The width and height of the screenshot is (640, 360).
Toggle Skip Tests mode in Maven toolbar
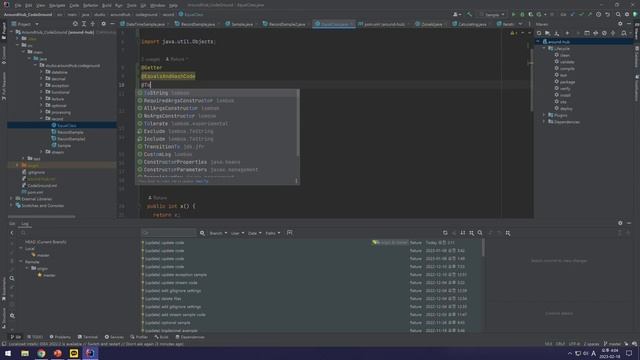tap(604, 33)
